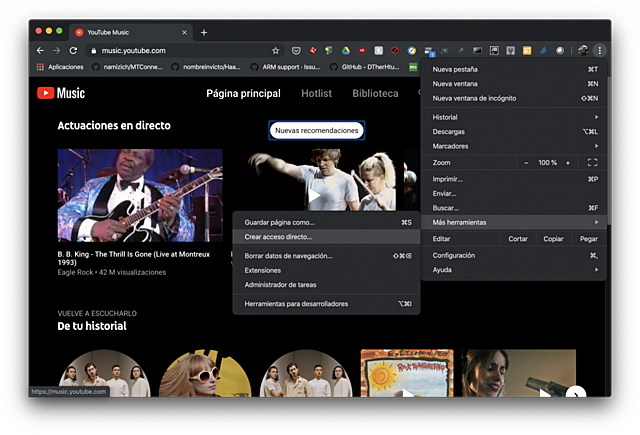Expand the Historial submenu
This screenshot has width=640, height=435.
pyautogui.click(x=513, y=117)
